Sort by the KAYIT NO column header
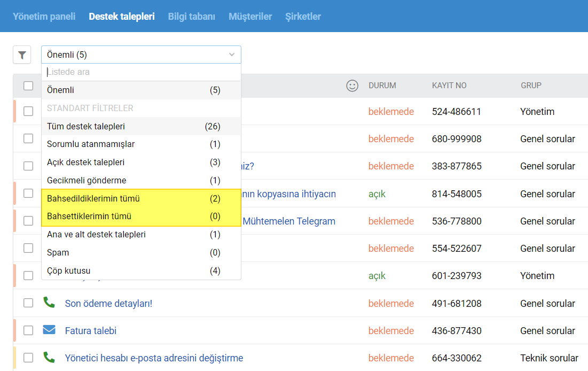Image resolution: width=588 pixels, height=371 pixels. pos(449,86)
